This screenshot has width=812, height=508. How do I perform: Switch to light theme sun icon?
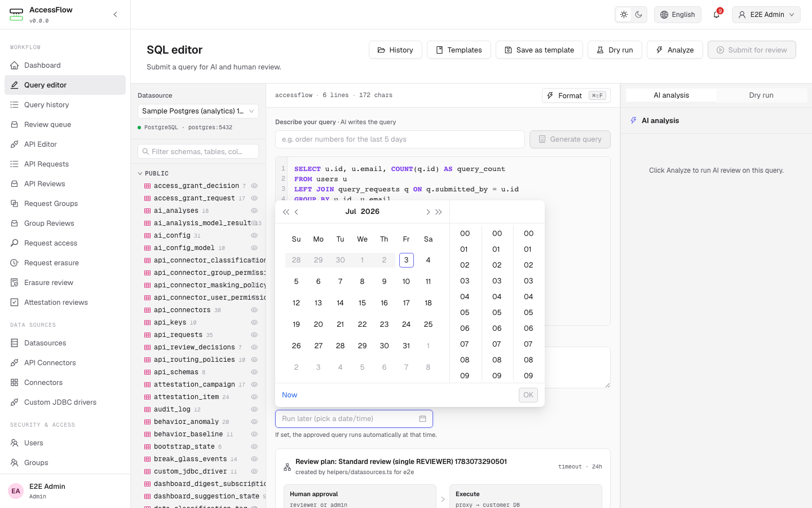[624, 15]
